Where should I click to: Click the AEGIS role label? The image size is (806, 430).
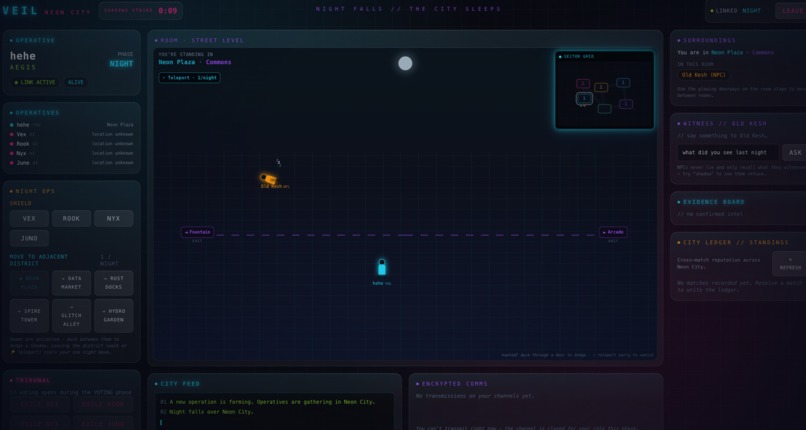[23, 67]
